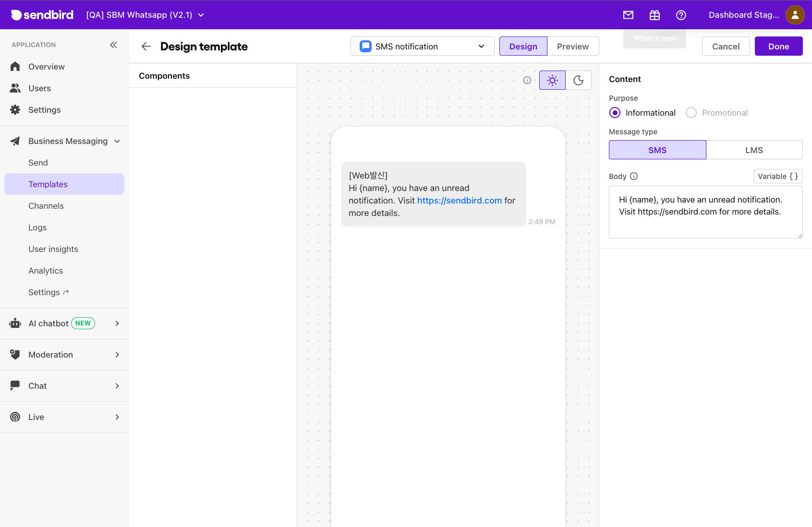Screen dimensions: 812x527
Task: Go back using the left arrow icon
Action: pos(146,46)
